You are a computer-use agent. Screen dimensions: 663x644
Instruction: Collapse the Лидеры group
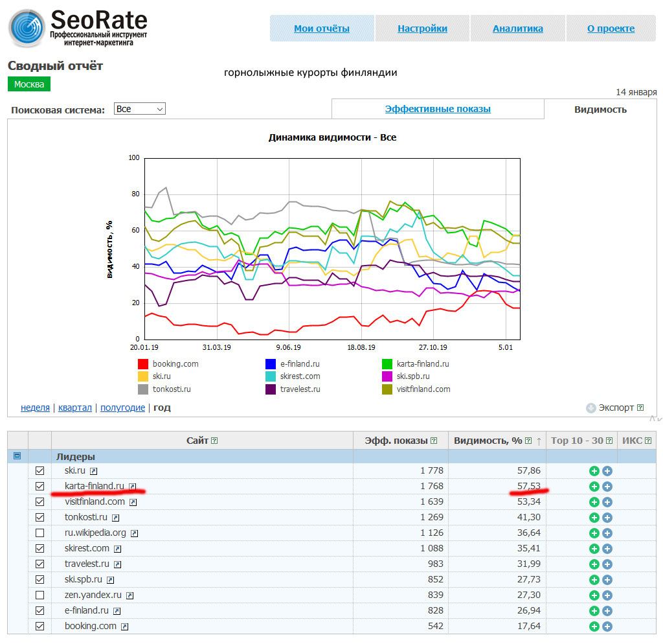click(x=17, y=456)
